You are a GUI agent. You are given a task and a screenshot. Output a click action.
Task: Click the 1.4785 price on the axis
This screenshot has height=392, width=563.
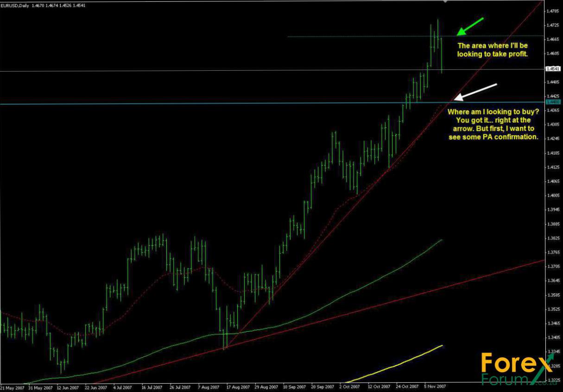(x=553, y=11)
